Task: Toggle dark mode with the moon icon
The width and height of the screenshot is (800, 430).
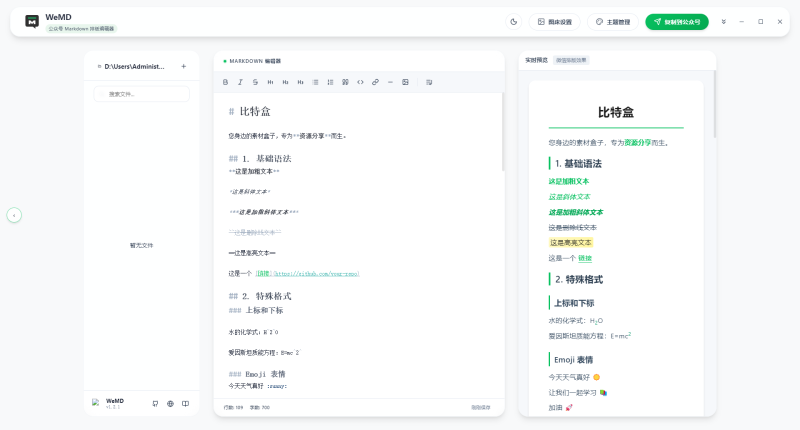Action: [514, 22]
